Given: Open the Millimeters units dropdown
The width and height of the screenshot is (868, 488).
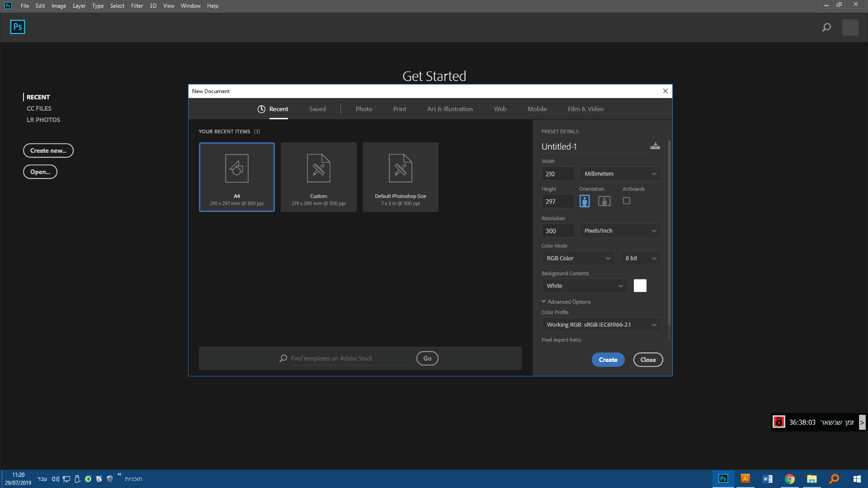Looking at the screenshot, I should (x=620, y=174).
